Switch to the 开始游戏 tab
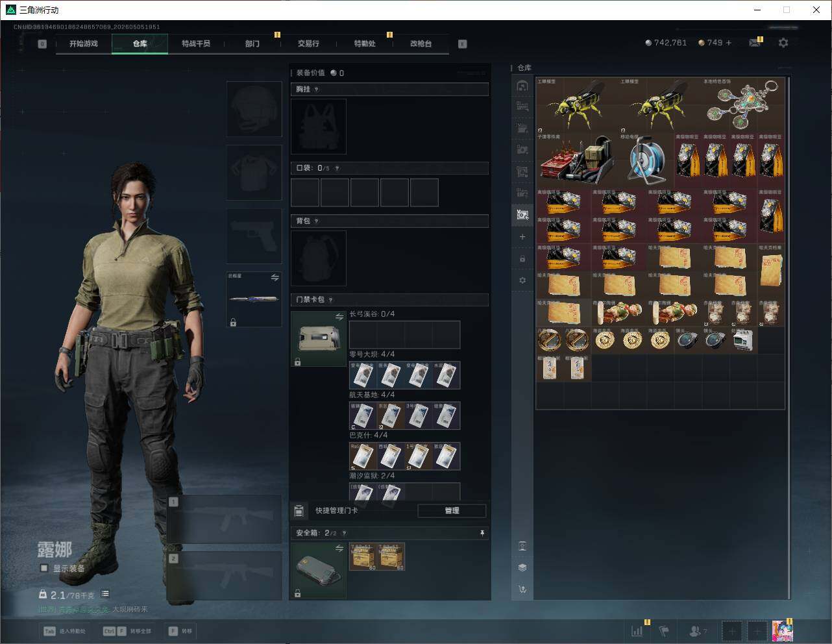Viewport: 832px width, 644px height. pos(84,43)
